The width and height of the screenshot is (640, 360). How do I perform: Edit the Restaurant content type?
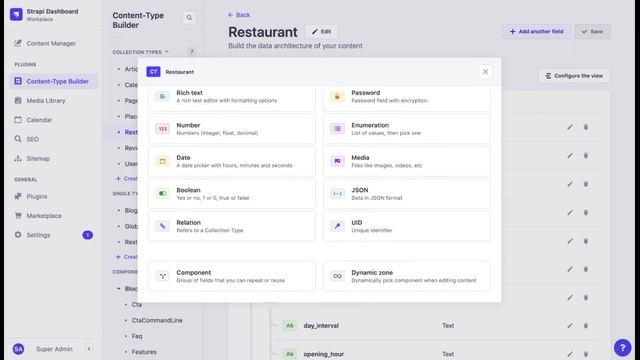pos(322,31)
